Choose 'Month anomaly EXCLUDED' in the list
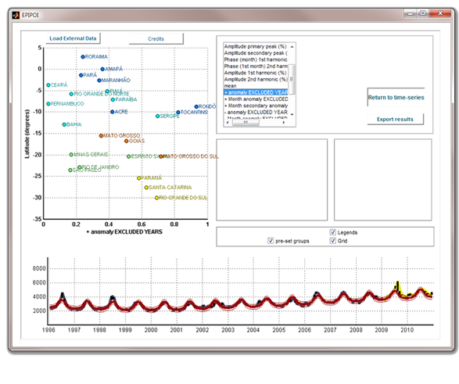This screenshot has height=384, width=459. (x=256, y=99)
